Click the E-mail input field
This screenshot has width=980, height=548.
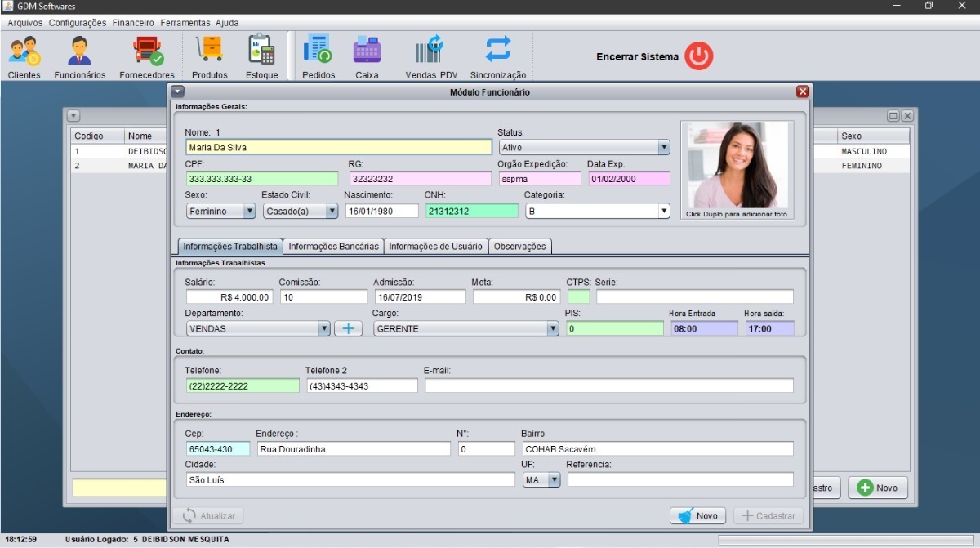[608, 385]
